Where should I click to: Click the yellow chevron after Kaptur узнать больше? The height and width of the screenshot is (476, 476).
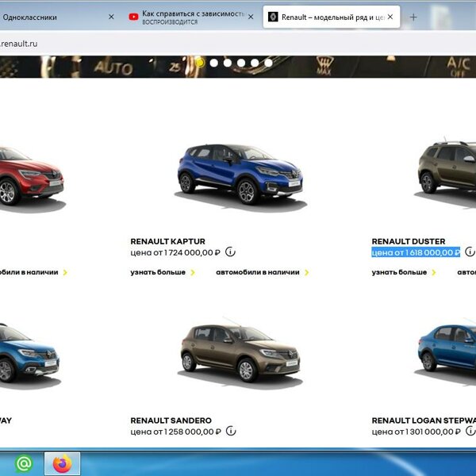193,273
